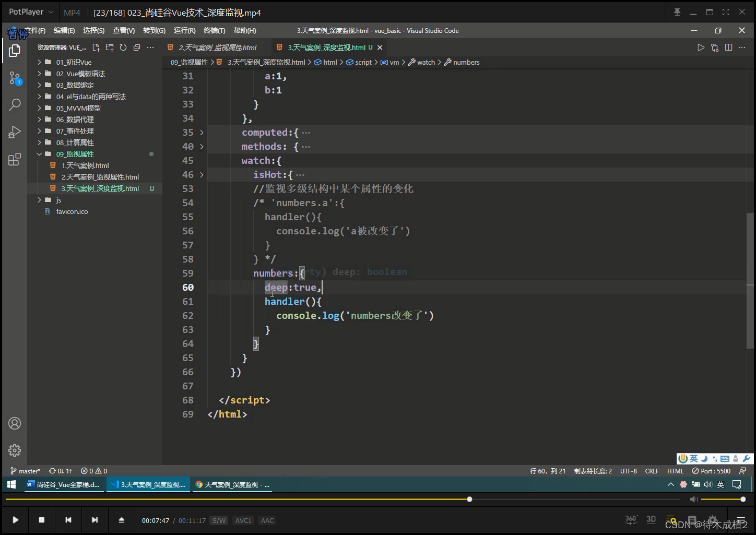Show hidden system tray icons

tap(670, 484)
